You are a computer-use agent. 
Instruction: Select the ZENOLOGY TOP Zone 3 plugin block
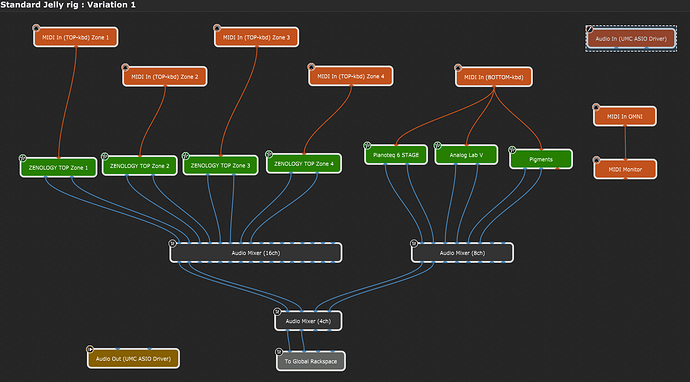(x=220, y=166)
